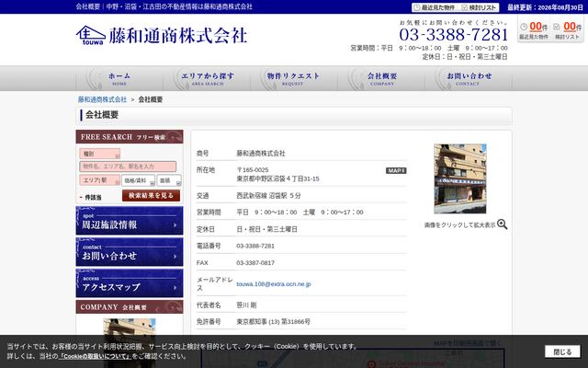588x368 pixels.
Task: Open 物件リクエスト menu
Action: [x=294, y=78]
